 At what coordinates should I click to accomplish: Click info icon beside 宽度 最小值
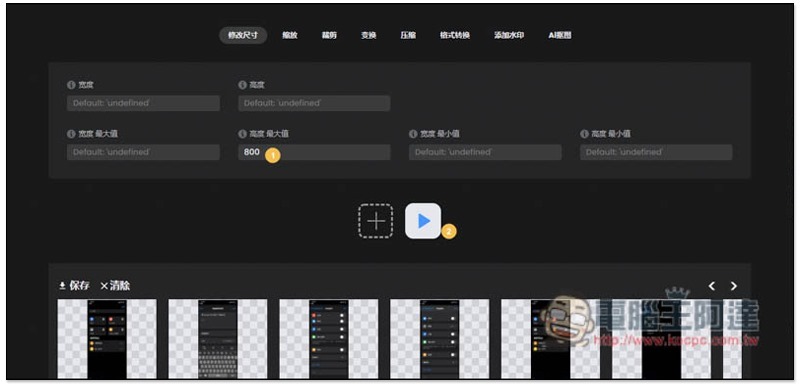(413, 134)
